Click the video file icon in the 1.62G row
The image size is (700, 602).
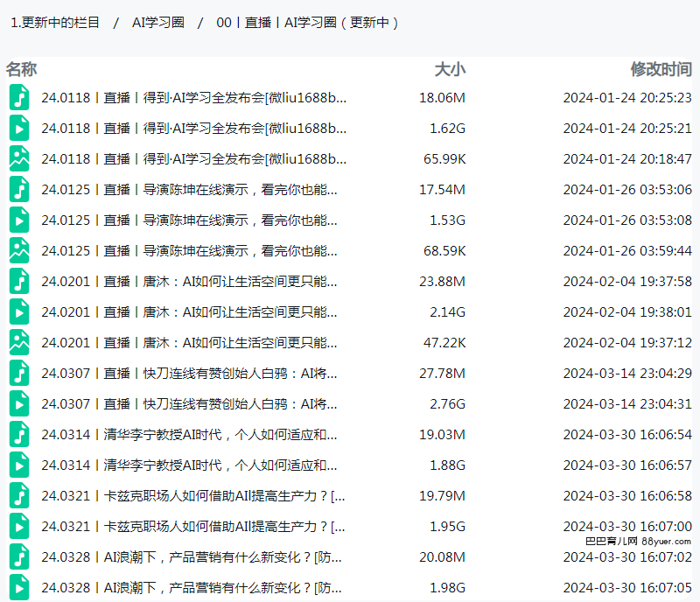click(19, 128)
